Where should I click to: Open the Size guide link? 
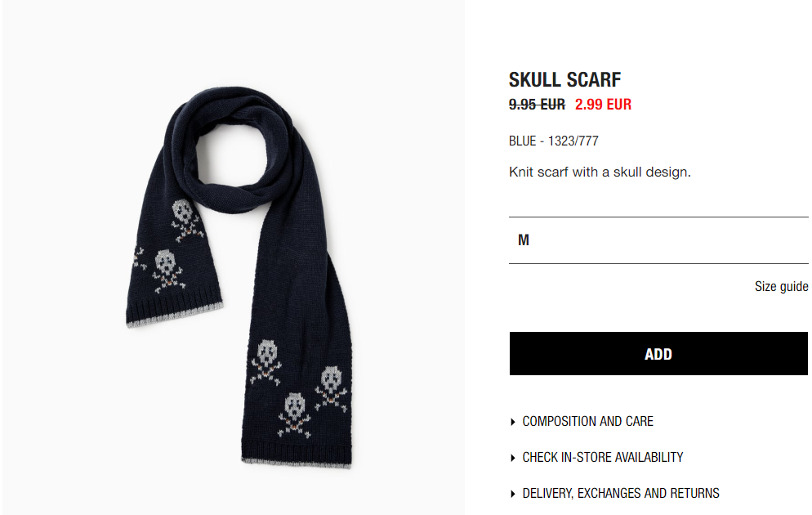point(781,286)
